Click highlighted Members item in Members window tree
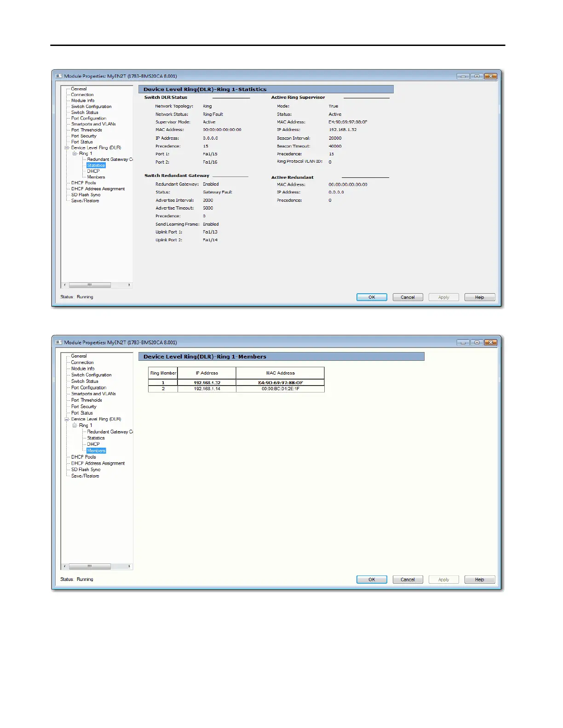Viewport: 563px width, 728px height. [x=96, y=451]
